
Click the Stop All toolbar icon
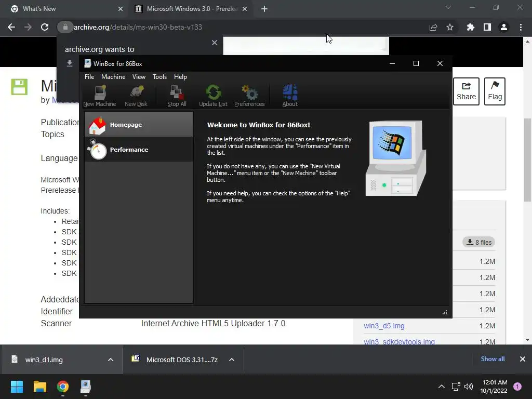177,96
